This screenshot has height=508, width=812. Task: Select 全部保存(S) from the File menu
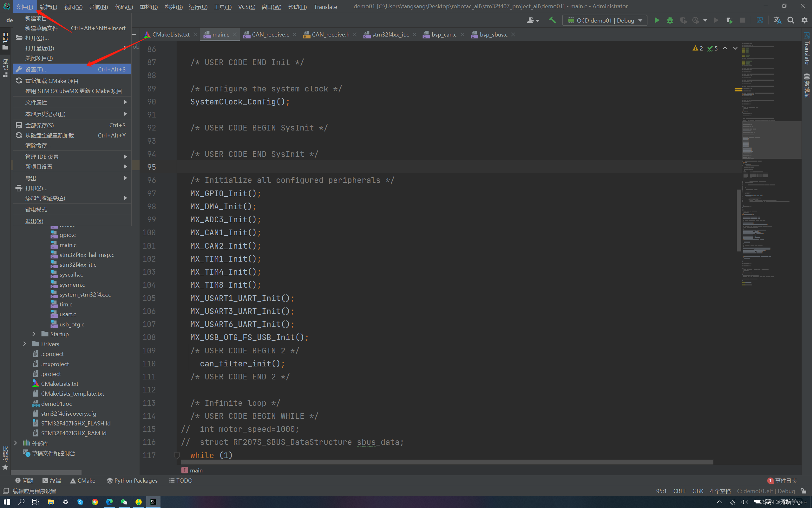tap(72, 125)
